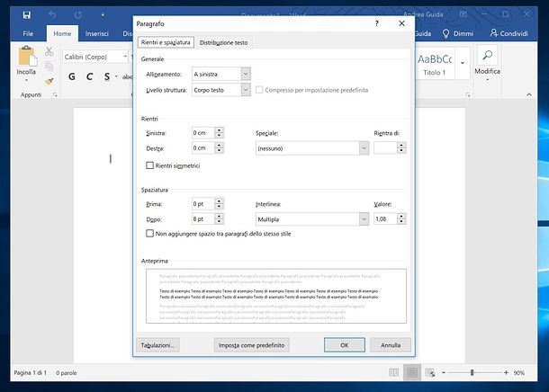Image resolution: width=549 pixels, height=392 pixels.
Task: Increase Sinistra indent with up arrow
Action: 220,130
